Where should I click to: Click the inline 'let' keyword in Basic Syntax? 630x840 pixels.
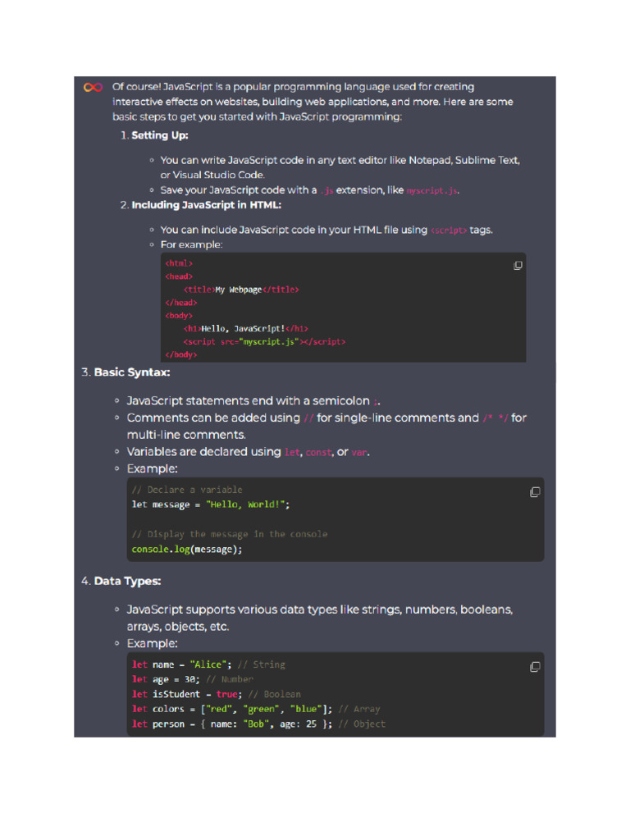[x=292, y=453]
